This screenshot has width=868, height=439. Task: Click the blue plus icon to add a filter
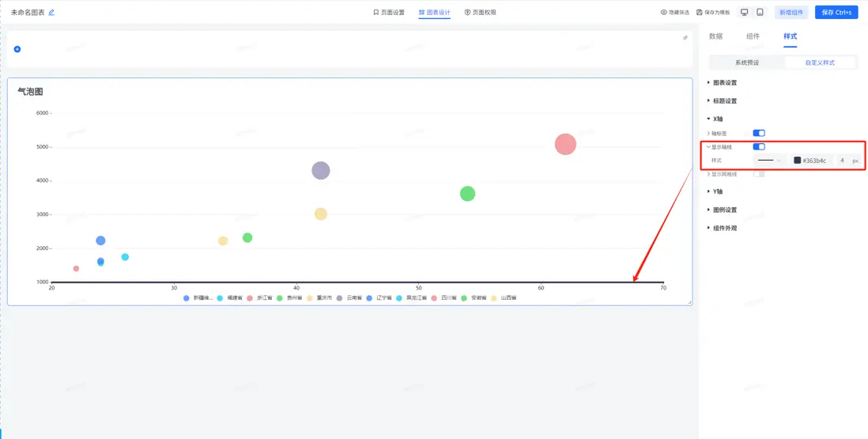coord(17,49)
